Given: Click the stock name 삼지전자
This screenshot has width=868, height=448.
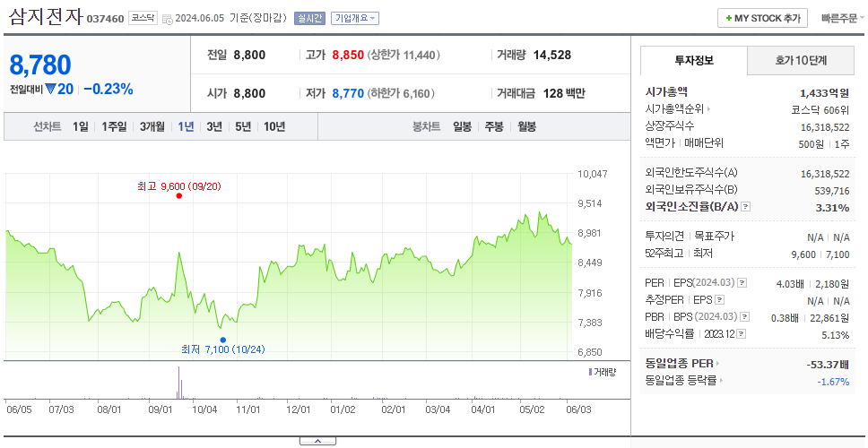Looking at the screenshot, I should tap(46, 17).
